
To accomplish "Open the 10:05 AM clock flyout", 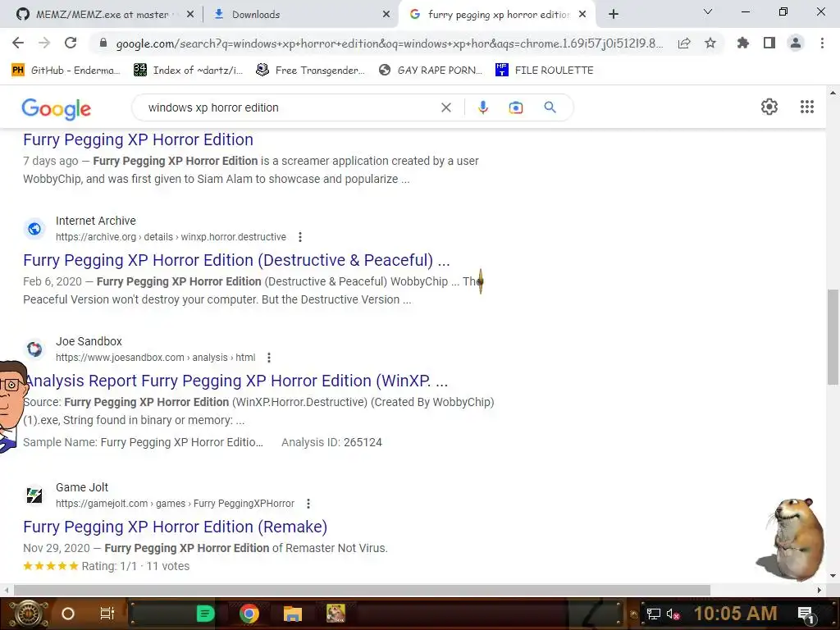I will tap(736, 614).
